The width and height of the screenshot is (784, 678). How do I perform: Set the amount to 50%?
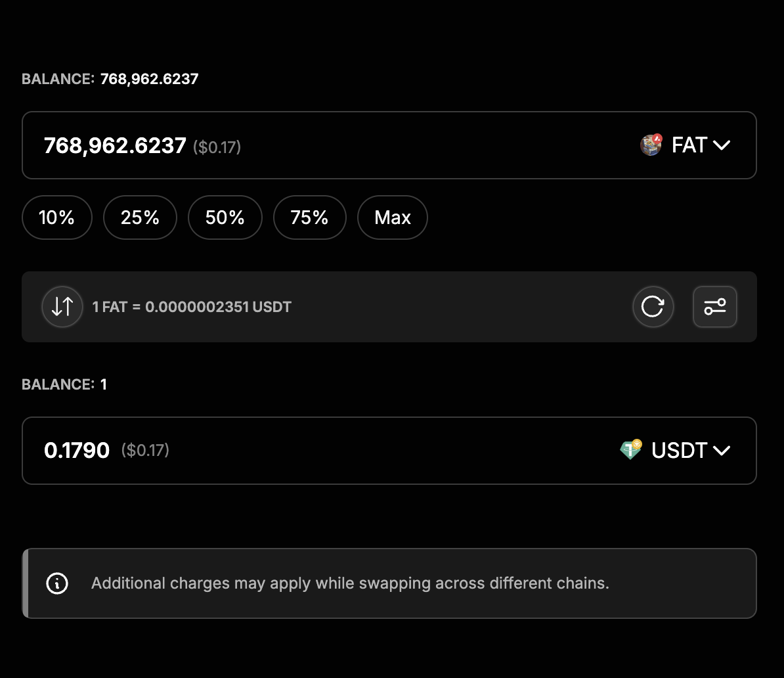click(225, 217)
